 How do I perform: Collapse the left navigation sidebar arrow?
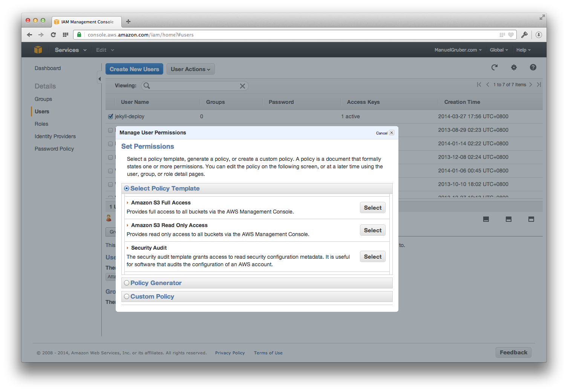click(x=100, y=79)
